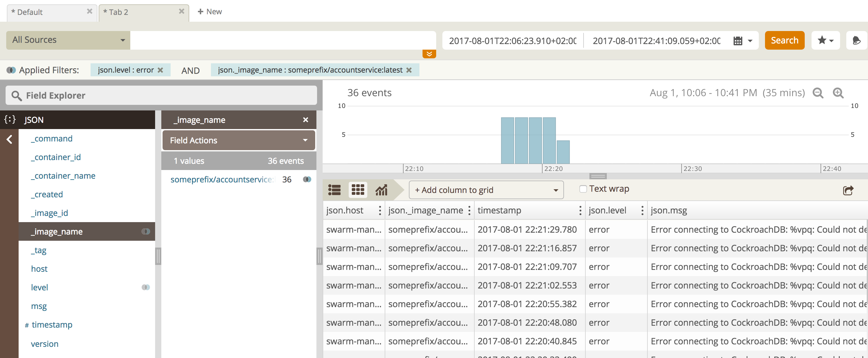Click the JSON braces icon
Screen dimensions: 868x358
[x=10, y=119]
